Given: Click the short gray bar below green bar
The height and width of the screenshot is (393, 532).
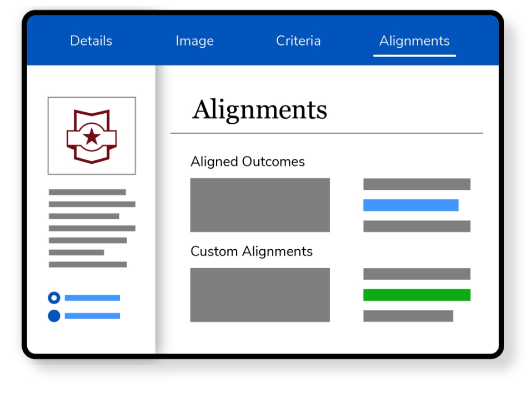Looking at the screenshot, I should [408, 316].
